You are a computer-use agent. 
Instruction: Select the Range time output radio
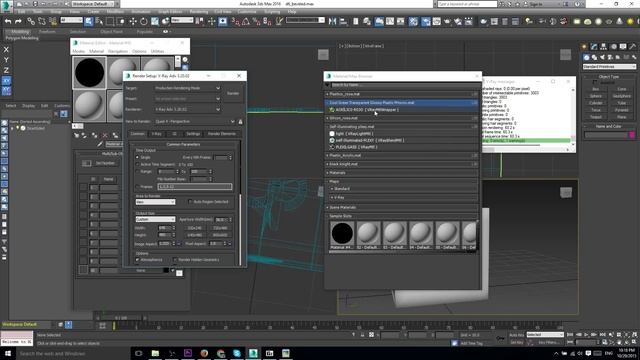coord(138,171)
